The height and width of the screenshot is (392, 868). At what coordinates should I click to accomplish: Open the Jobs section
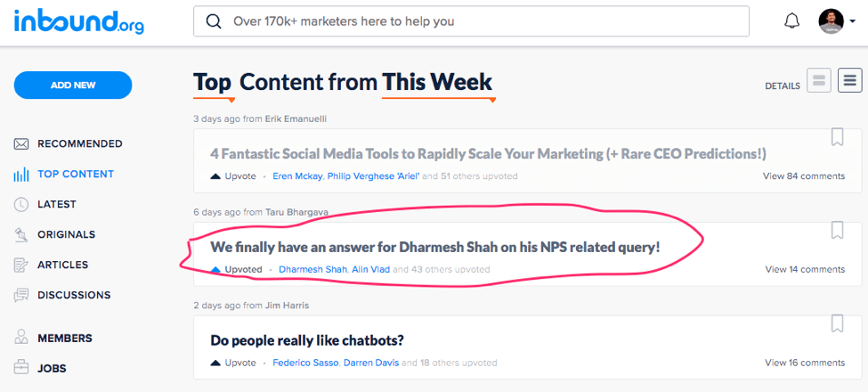tap(52, 368)
